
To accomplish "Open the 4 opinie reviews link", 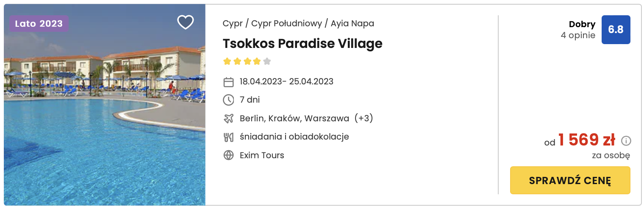I will point(578,35).
